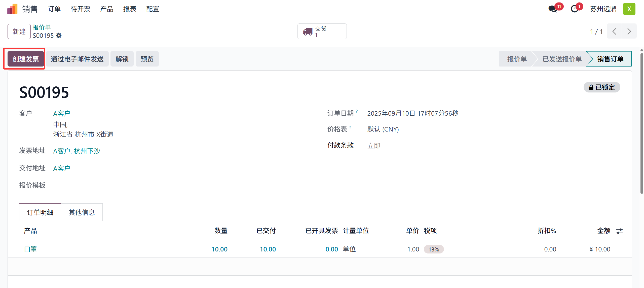The image size is (644, 288).
Task: Open the chat messages icon
Action: pos(553,9)
